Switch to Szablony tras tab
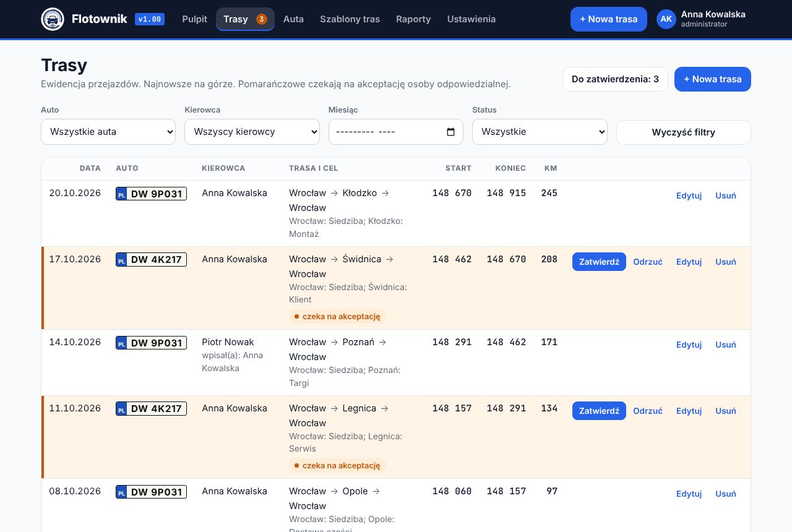This screenshot has height=532, width=792. click(x=350, y=19)
